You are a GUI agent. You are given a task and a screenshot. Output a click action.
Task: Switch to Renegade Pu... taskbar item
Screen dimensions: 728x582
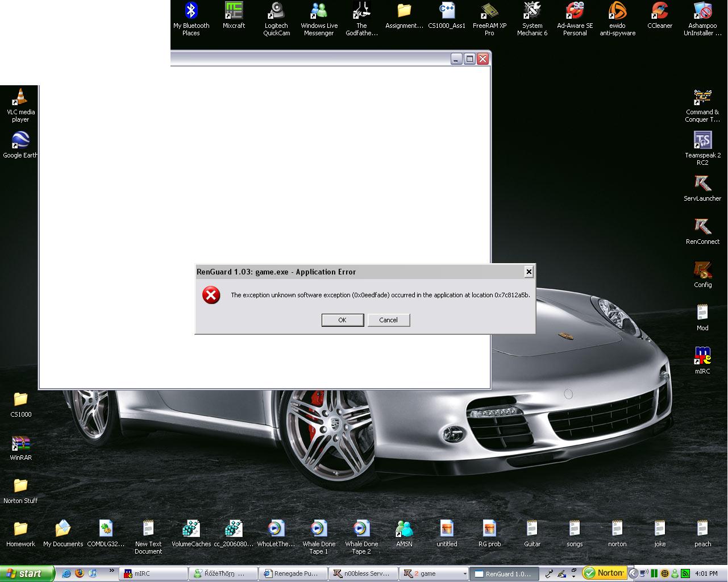pyautogui.click(x=293, y=573)
